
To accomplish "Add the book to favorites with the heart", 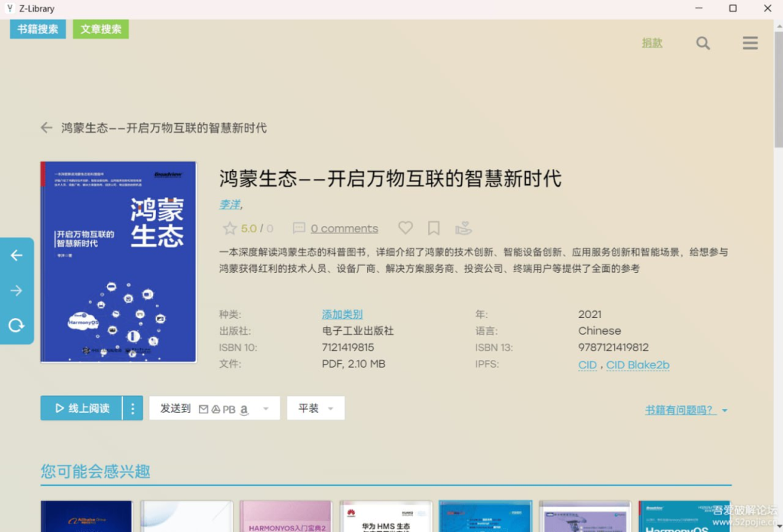I will (405, 228).
